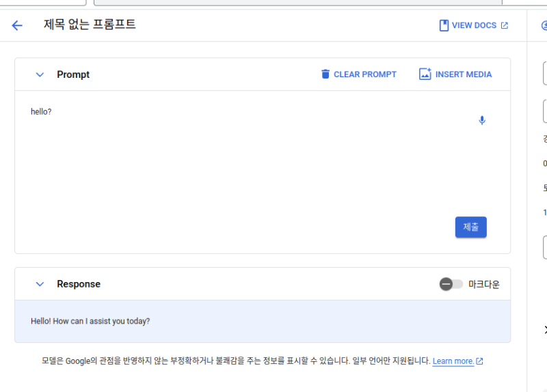The image size is (547, 392).
Task: Click the VIEW DOCS text link
Action: pyautogui.click(x=474, y=25)
